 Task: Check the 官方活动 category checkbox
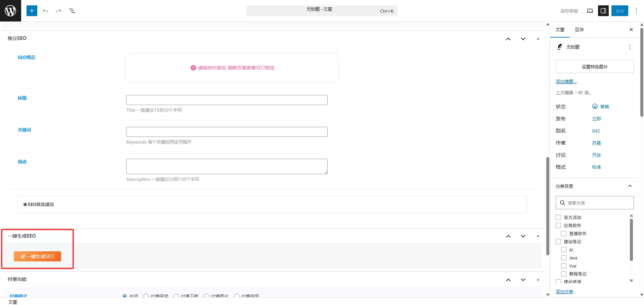point(558,217)
